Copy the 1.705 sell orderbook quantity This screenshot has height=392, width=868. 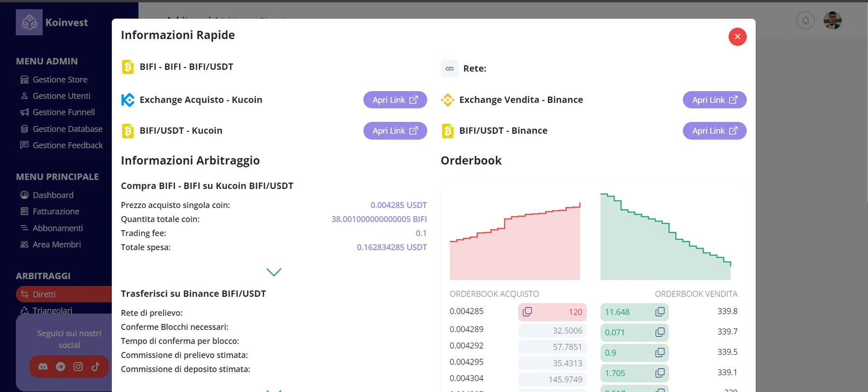tap(660, 373)
